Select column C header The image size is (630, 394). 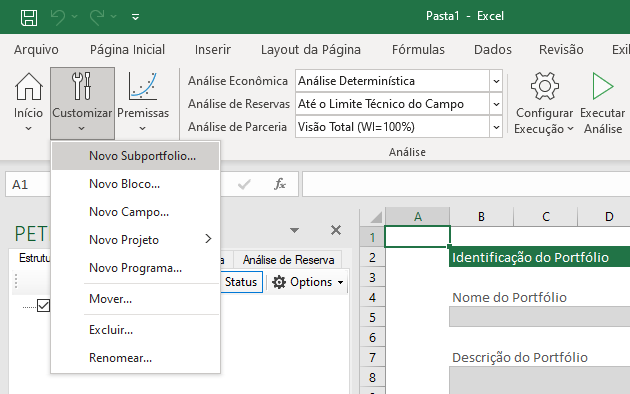point(546,216)
